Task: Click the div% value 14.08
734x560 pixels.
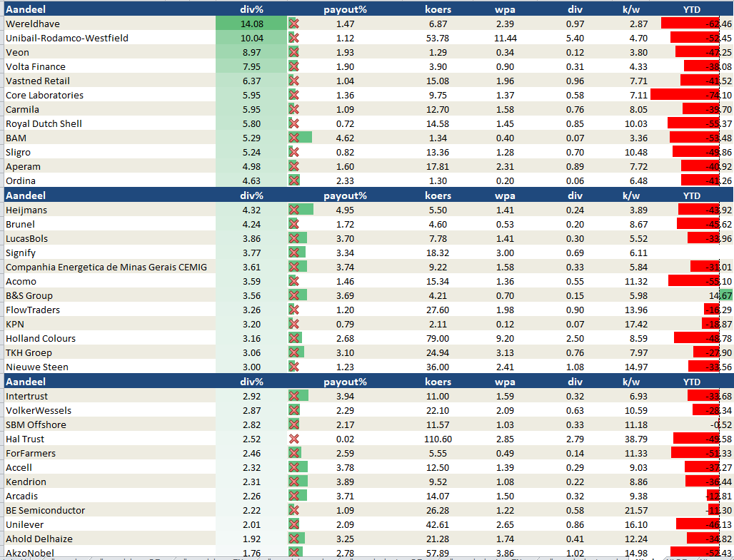Action: coord(252,24)
